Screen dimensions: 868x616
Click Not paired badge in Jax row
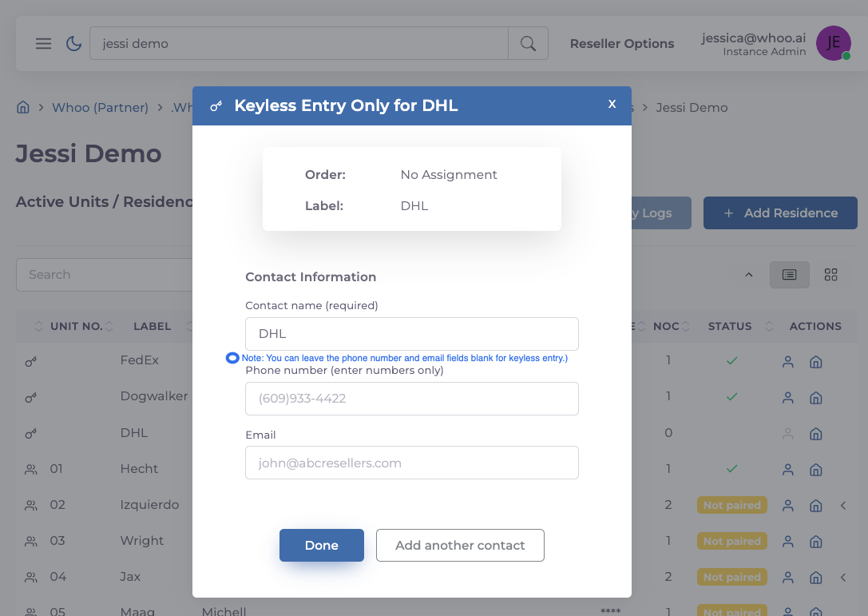731,577
